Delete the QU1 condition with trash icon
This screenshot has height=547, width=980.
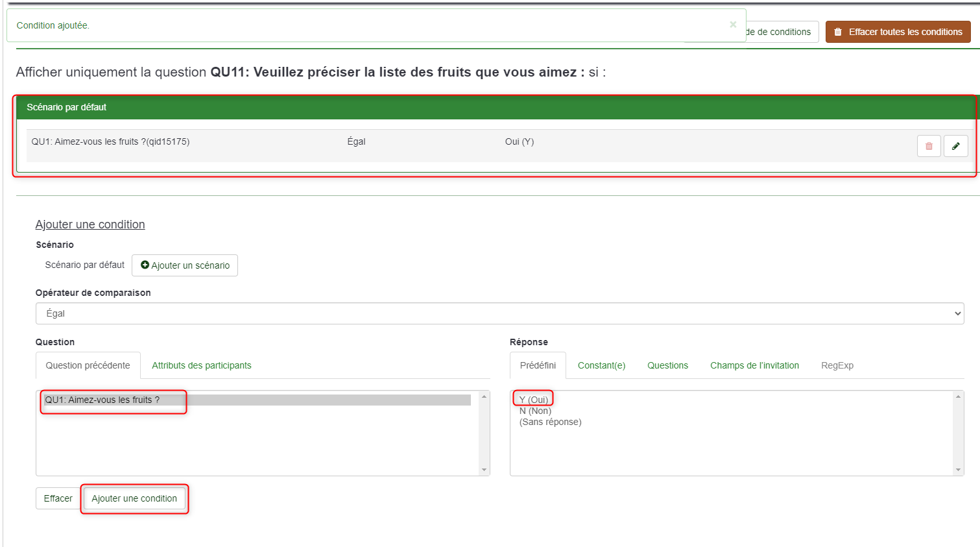929,146
